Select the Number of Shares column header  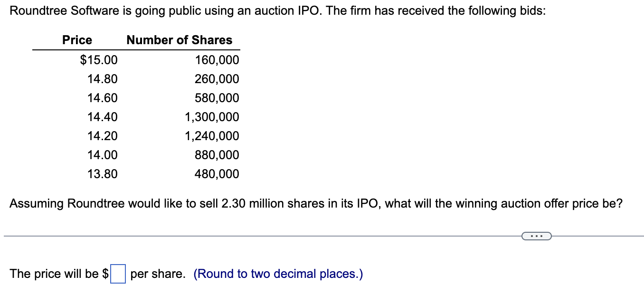[180, 40]
